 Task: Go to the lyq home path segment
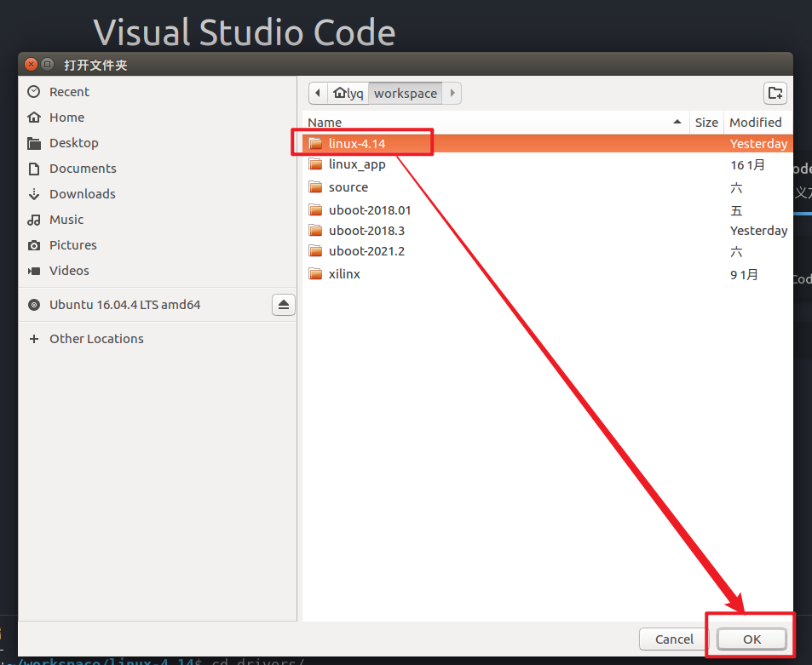pos(348,93)
